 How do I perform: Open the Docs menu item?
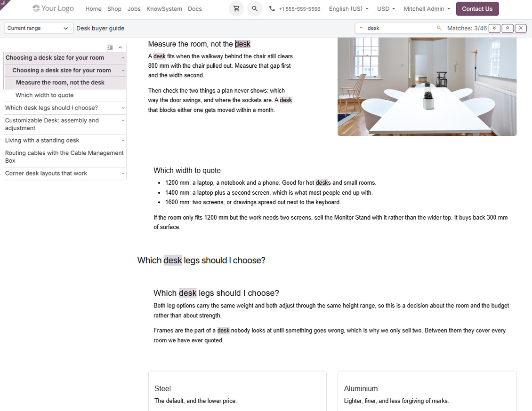coord(195,9)
